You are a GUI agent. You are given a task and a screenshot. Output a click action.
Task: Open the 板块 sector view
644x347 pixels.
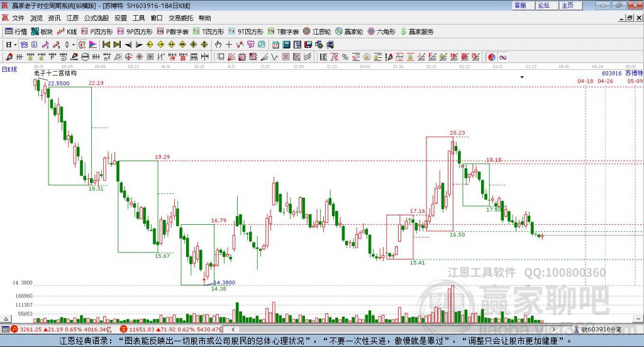pos(42,31)
